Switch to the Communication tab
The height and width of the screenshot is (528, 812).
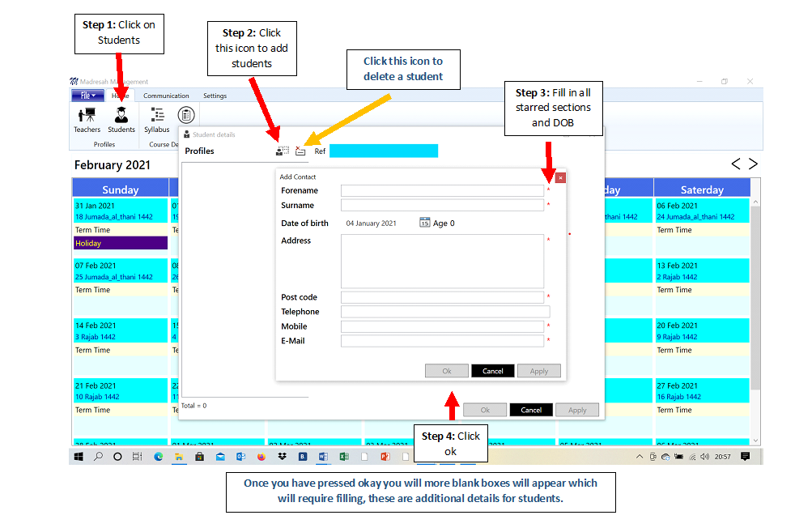click(x=166, y=96)
